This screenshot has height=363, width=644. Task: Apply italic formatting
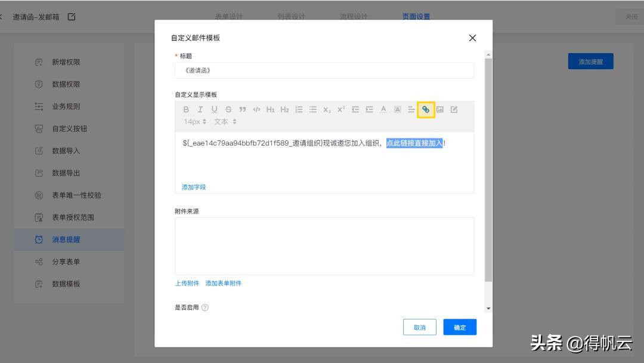199,109
